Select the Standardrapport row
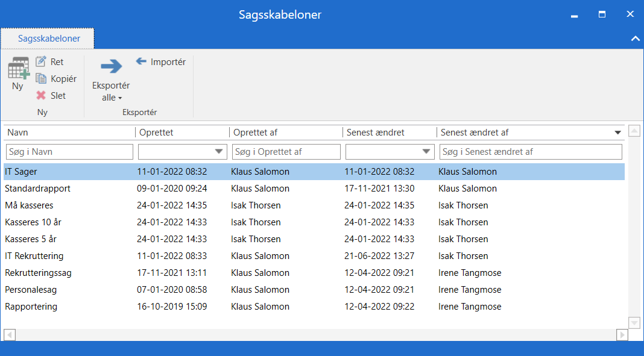The image size is (644, 356). (x=38, y=189)
